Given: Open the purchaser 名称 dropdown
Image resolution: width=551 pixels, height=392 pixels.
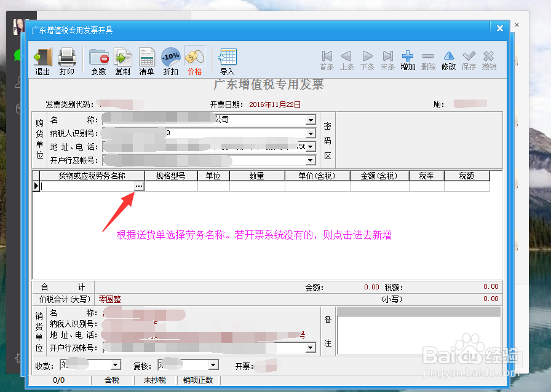Looking at the screenshot, I should [x=311, y=120].
